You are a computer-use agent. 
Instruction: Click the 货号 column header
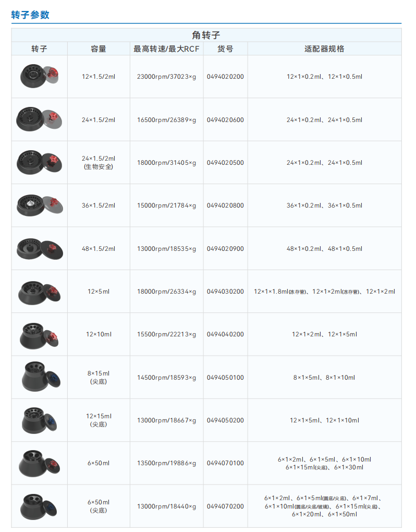(225, 49)
